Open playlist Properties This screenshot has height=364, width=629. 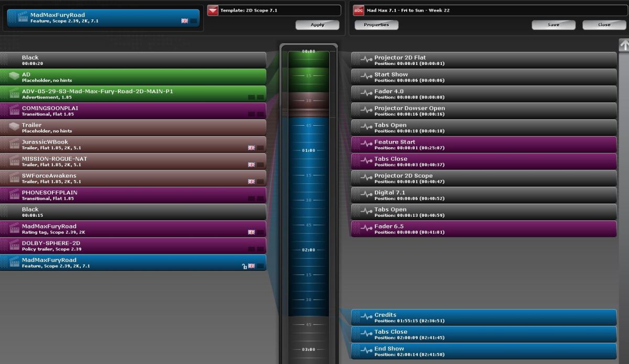[x=376, y=25]
